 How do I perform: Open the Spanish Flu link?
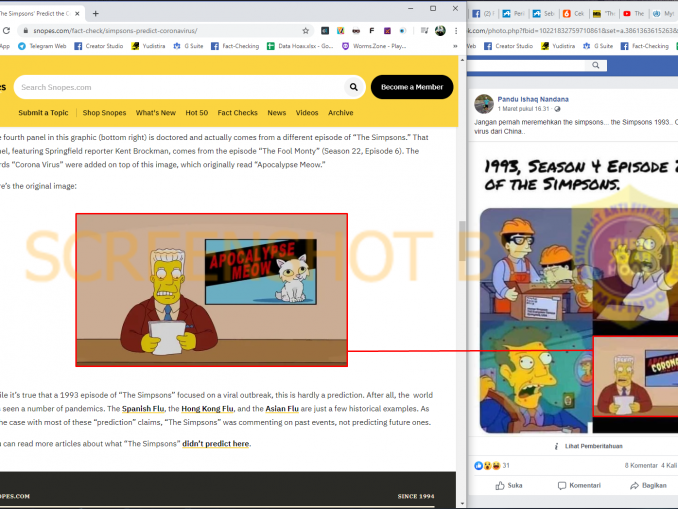143,409
